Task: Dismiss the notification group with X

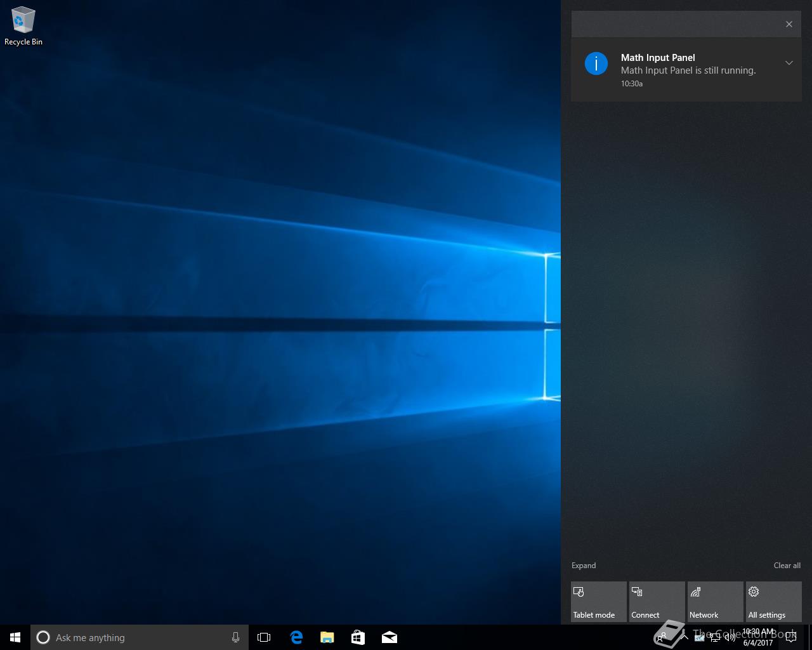Action: [789, 24]
